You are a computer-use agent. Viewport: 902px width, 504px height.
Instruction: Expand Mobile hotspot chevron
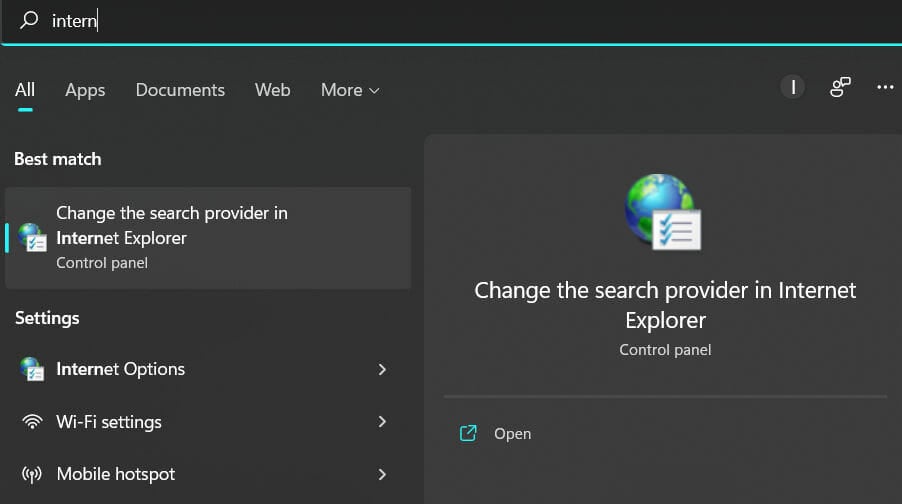pos(382,474)
